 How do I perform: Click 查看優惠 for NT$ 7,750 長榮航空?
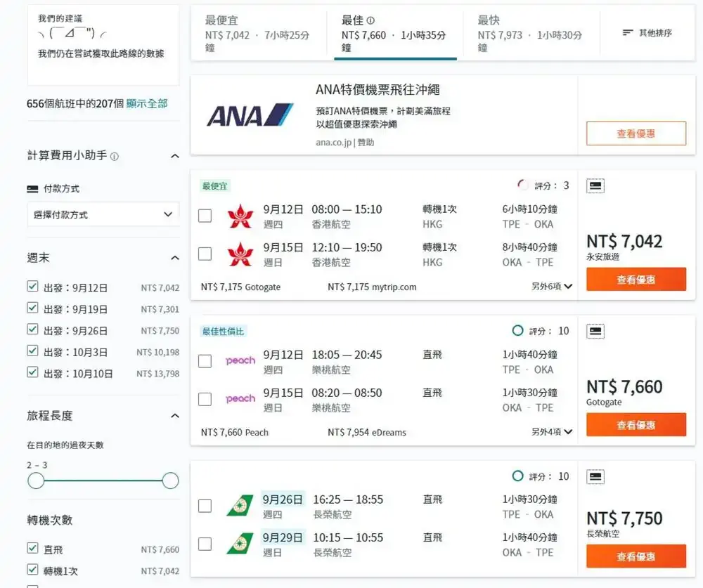[636, 556]
